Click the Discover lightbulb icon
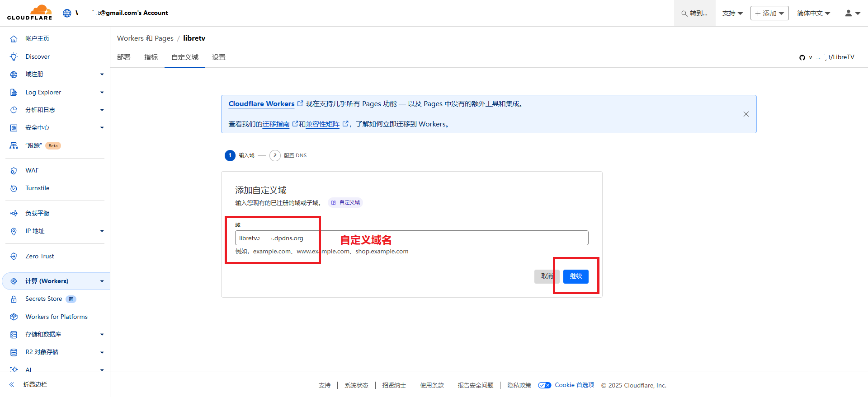 tap(14, 57)
